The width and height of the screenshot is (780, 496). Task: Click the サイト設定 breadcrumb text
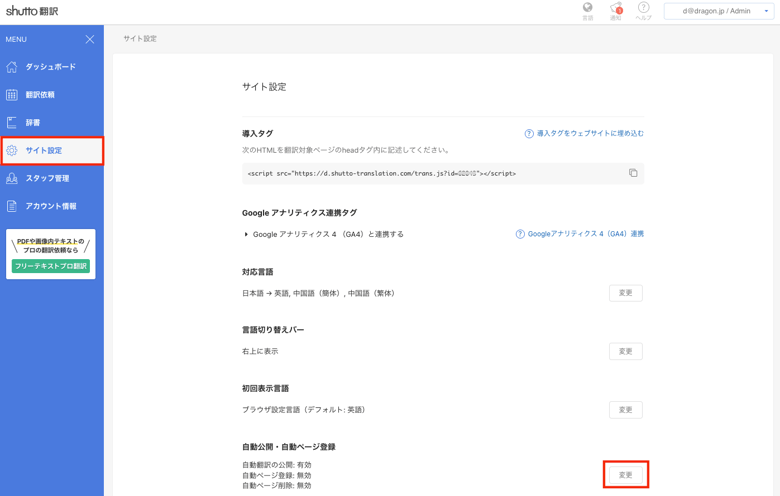[140, 39]
